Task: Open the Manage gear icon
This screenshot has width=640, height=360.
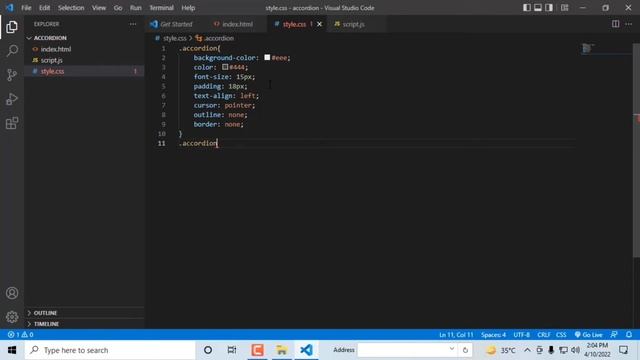Action: pos(12,317)
